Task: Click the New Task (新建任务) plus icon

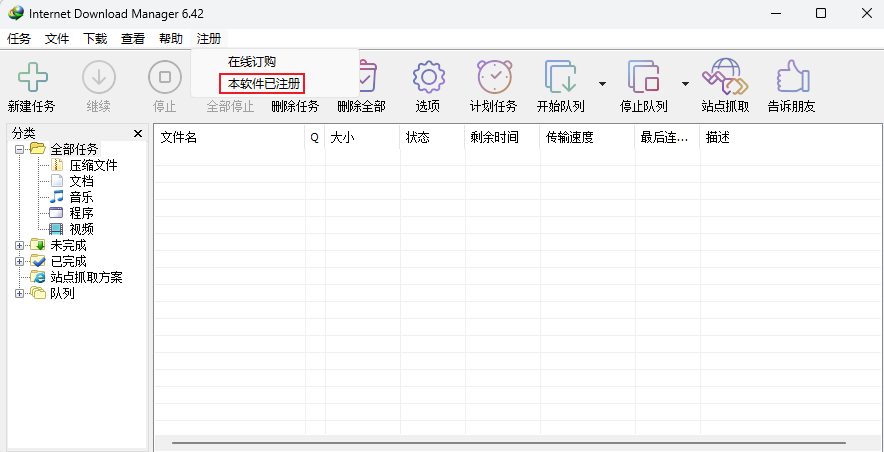Action: (x=32, y=77)
